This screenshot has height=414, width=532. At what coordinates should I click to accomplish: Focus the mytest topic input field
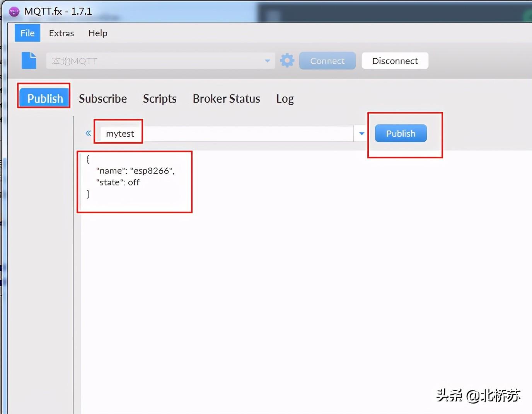click(x=227, y=134)
